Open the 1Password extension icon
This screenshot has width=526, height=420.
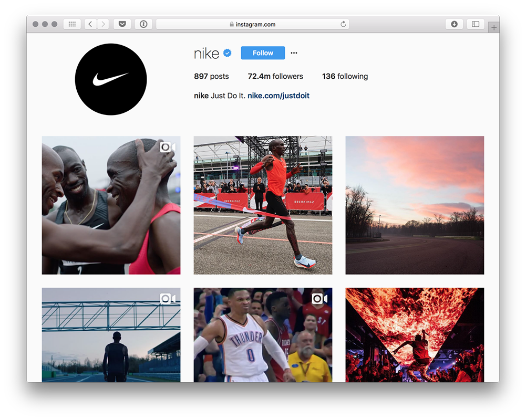143,24
